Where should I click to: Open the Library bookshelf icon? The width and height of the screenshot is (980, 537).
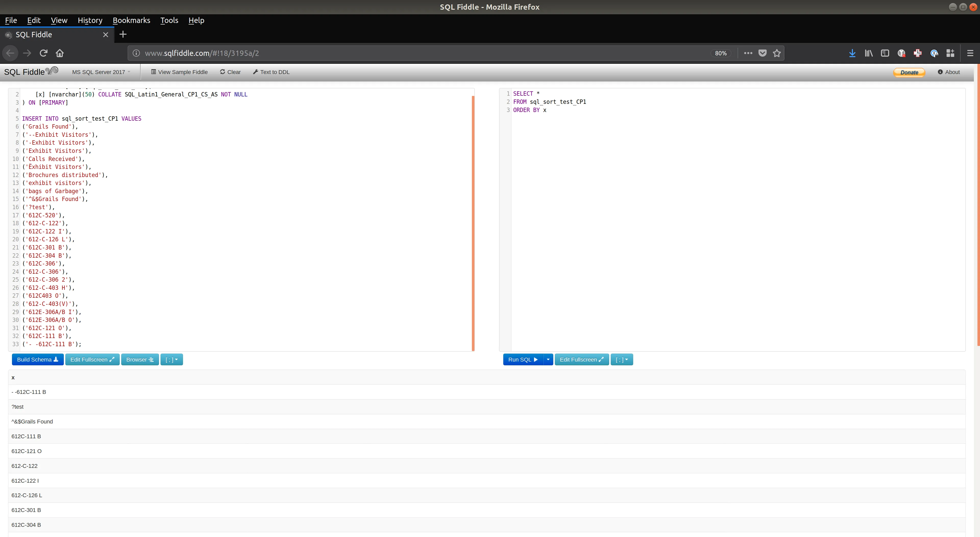coord(868,53)
